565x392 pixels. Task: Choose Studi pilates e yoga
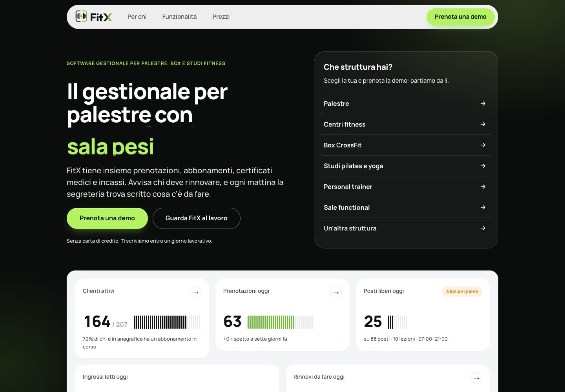click(406, 166)
